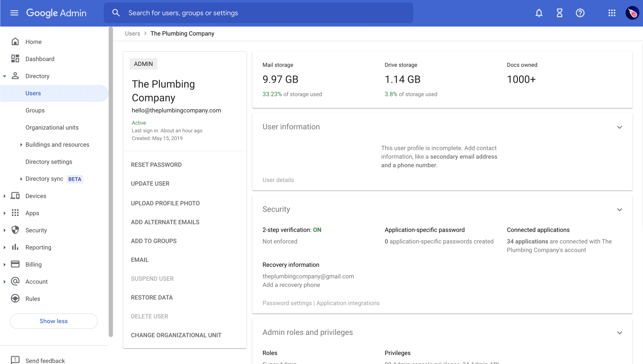
Task: Click the 1.14 GB drive storage value
Action: 403,79
